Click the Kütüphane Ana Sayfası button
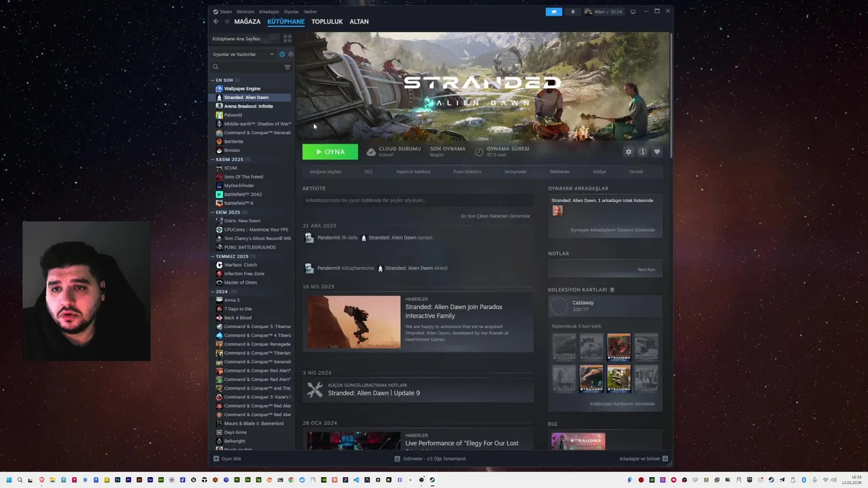Image resolution: width=868 pixels, height=488 pixels. [245, 39]
